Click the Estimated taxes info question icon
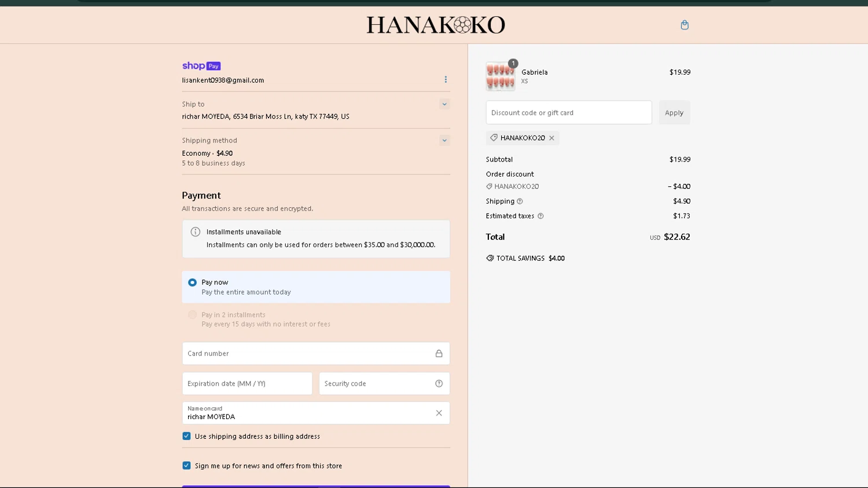 point(540,216)
